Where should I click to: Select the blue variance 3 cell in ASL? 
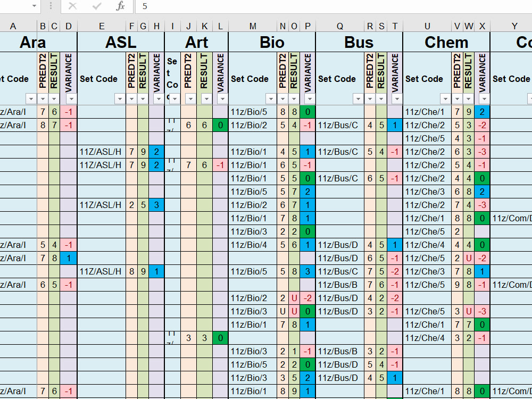tap(156, 205)
